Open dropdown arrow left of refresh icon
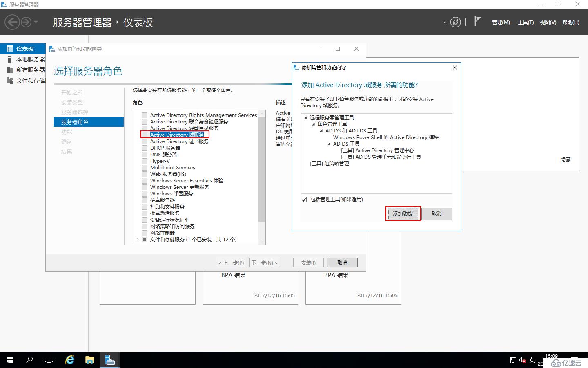Screen dimensions: 588x368 pyautogui.click(x=445, y=22)
